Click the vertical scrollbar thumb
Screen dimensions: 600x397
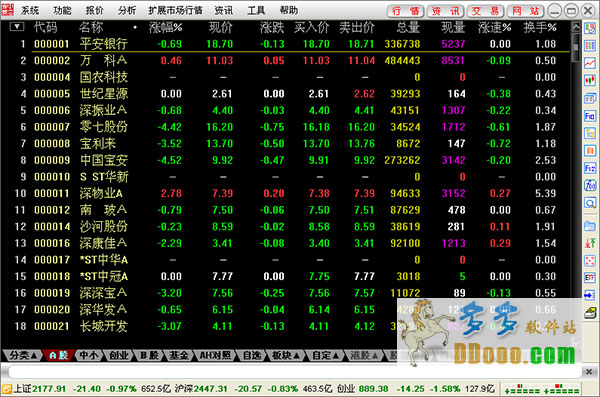pos(576,47)
